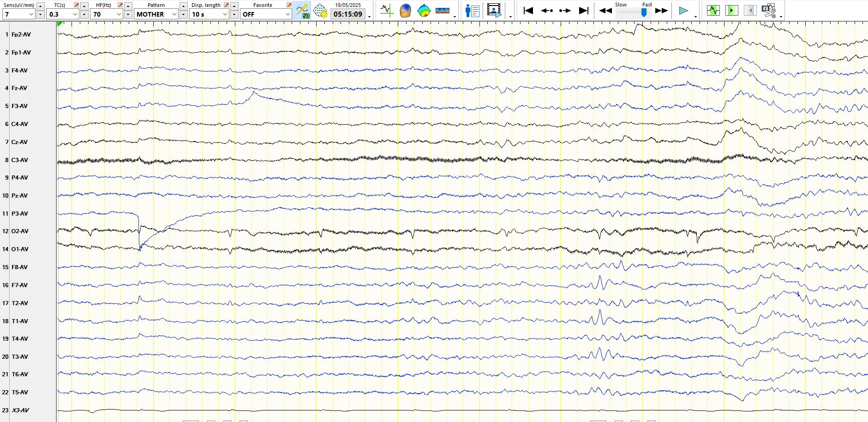Click the 05:15:09 recording time field
Screen dimensions: 868x422
(x=348, y=14)
